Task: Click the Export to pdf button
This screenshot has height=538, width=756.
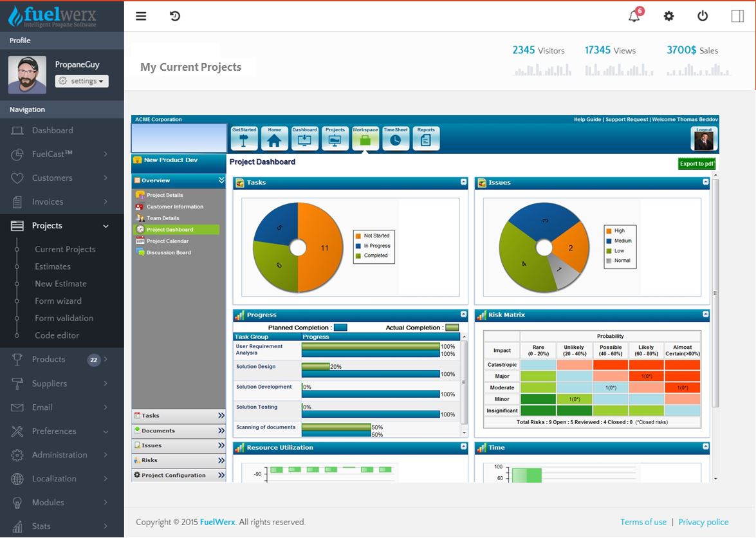Action: (697, 163)
